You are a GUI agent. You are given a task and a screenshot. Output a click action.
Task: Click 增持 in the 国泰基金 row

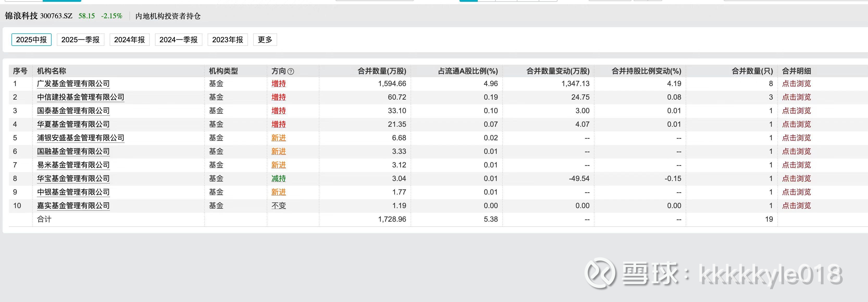[279, 111]
